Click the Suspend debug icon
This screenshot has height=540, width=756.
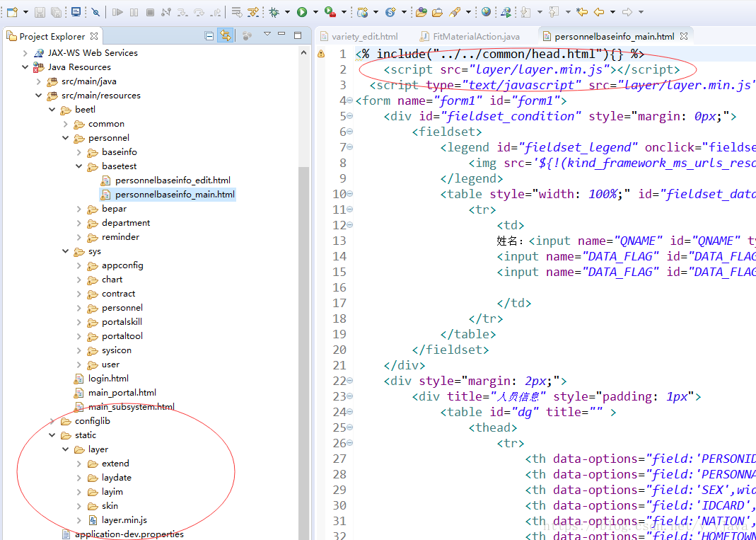click(x=134, y=11)
